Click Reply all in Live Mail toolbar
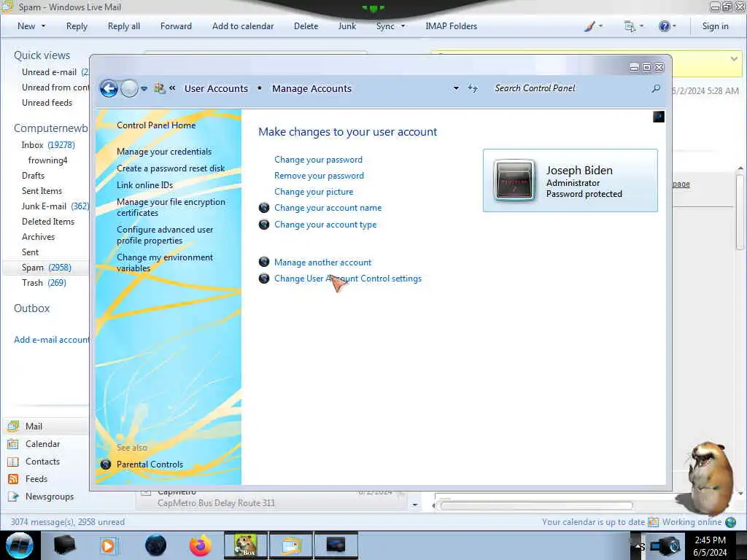Screen dimensions: 747x560 pos(124,26)
